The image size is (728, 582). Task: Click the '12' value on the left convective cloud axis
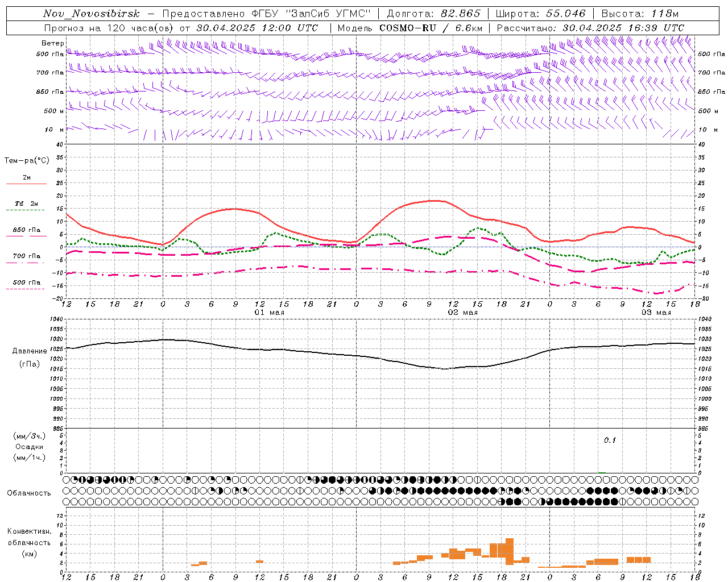tap(59, 516)
